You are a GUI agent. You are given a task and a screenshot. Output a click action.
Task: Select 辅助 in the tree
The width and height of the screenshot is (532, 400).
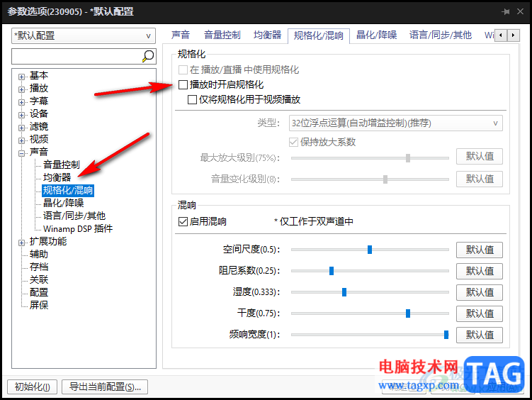click(39, 255)
